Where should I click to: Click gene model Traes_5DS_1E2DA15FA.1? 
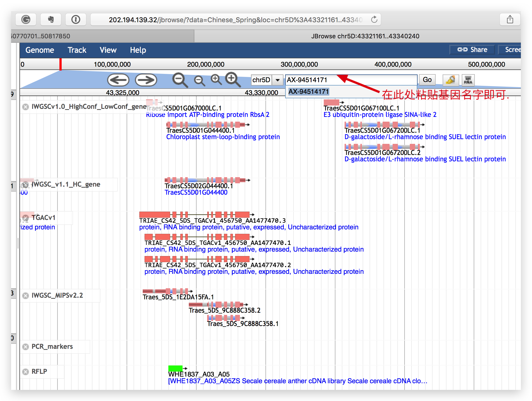click(178, 297)
